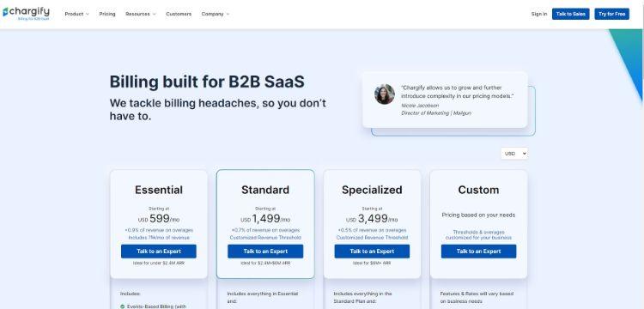644x309 pixels.
Task: Open the Product menu
Action: coord(76,14)
